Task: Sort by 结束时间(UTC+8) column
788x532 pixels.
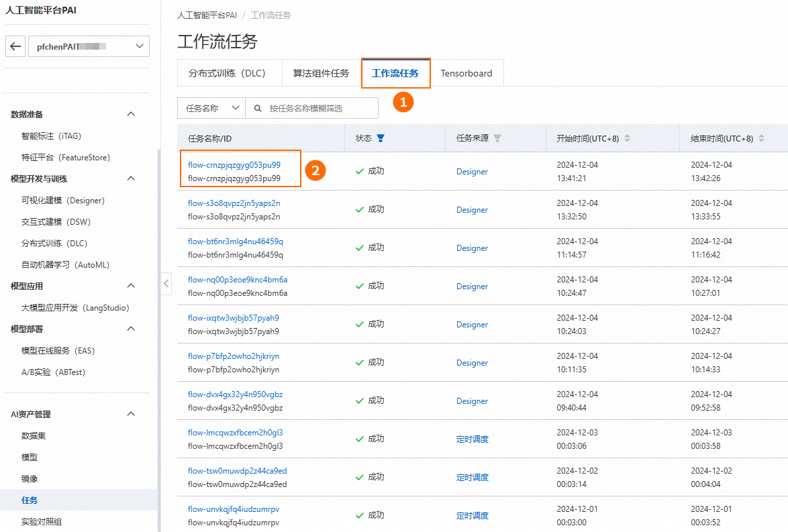Action: (761, 138)
